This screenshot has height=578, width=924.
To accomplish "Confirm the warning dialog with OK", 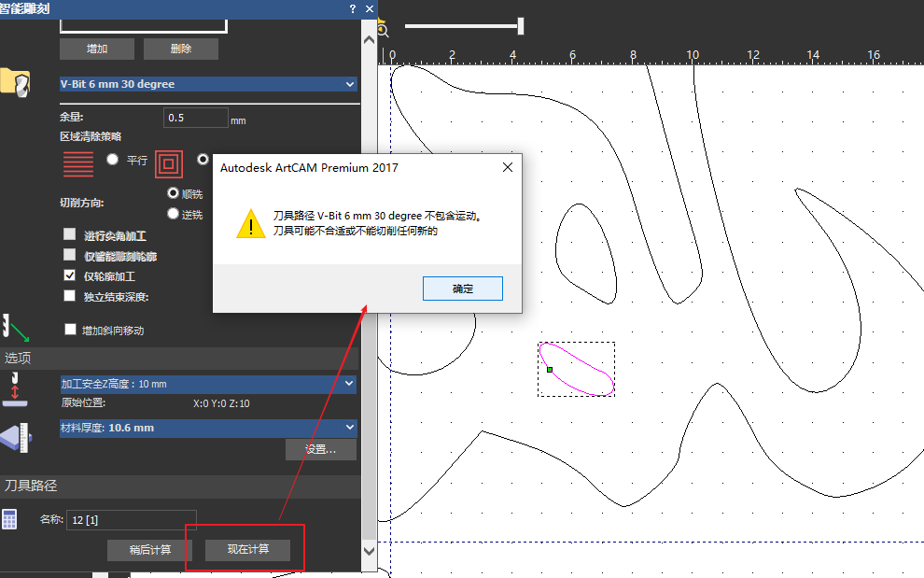I will point(463,289).
